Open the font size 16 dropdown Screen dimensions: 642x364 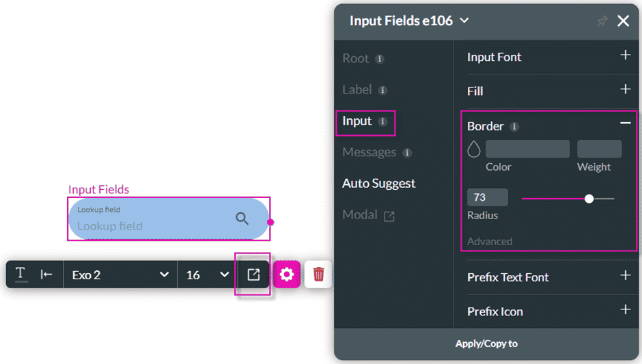point(207,275)
